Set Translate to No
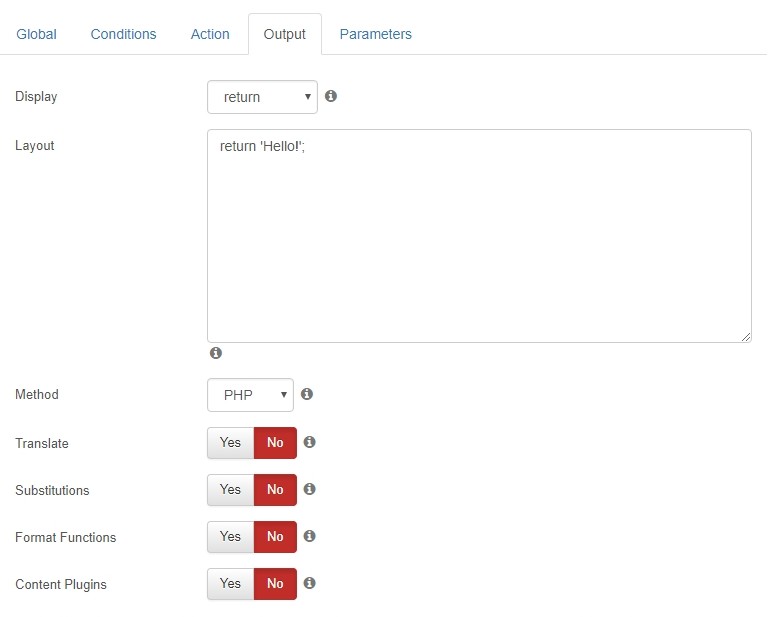 (x=275, y=443)
